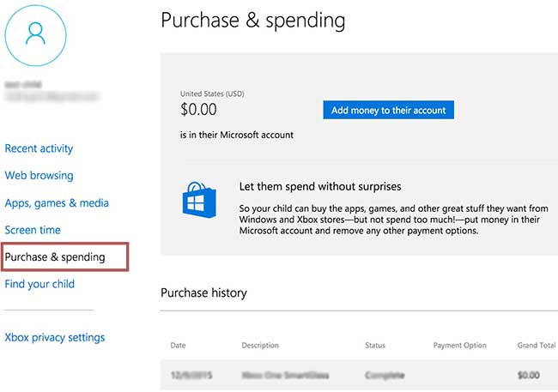Select Purchase & spending in the sidebar
The image size is (558, 392).
coord(55,256)
